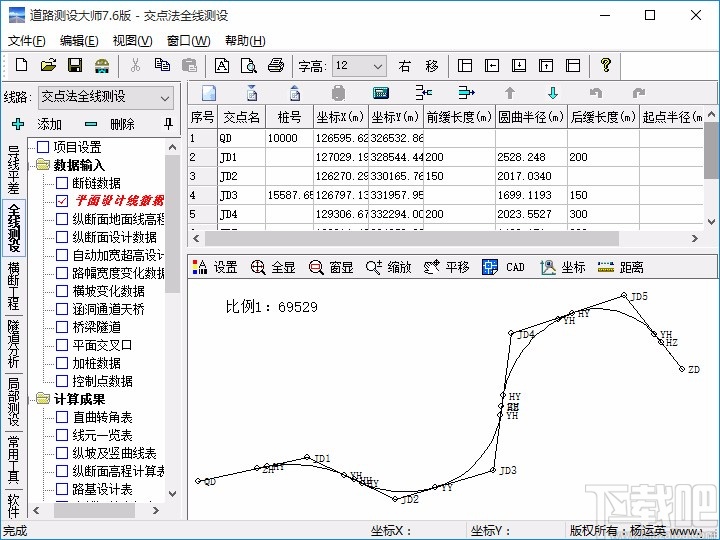Click the table scroll right arrow

pos(695,238)
